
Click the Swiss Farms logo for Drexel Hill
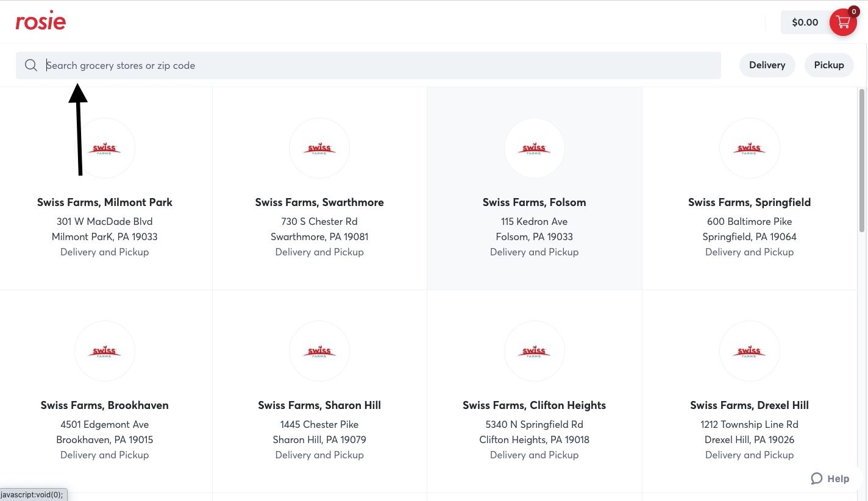tap(749, 351)
